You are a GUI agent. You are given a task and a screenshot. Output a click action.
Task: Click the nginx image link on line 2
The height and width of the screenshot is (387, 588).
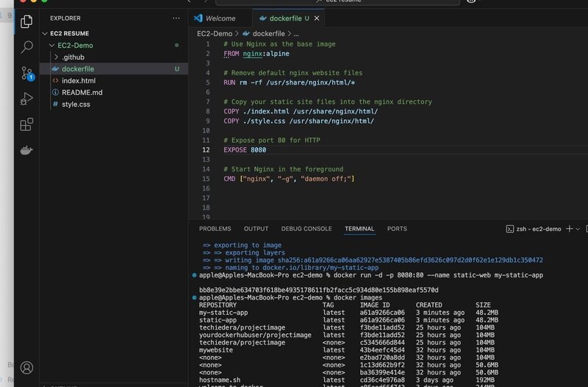(252, 54)
